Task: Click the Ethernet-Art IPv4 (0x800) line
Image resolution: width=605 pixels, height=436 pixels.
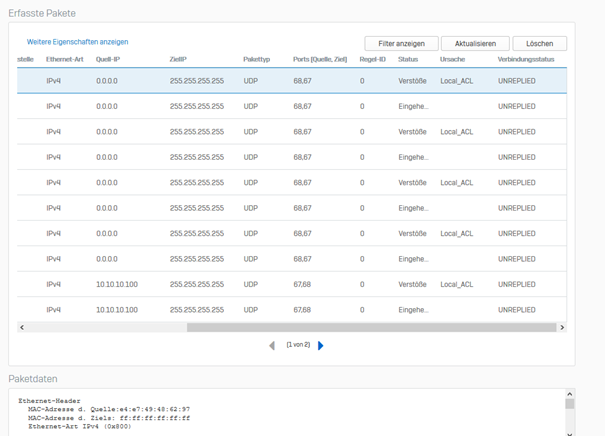Action: point(79,427)
